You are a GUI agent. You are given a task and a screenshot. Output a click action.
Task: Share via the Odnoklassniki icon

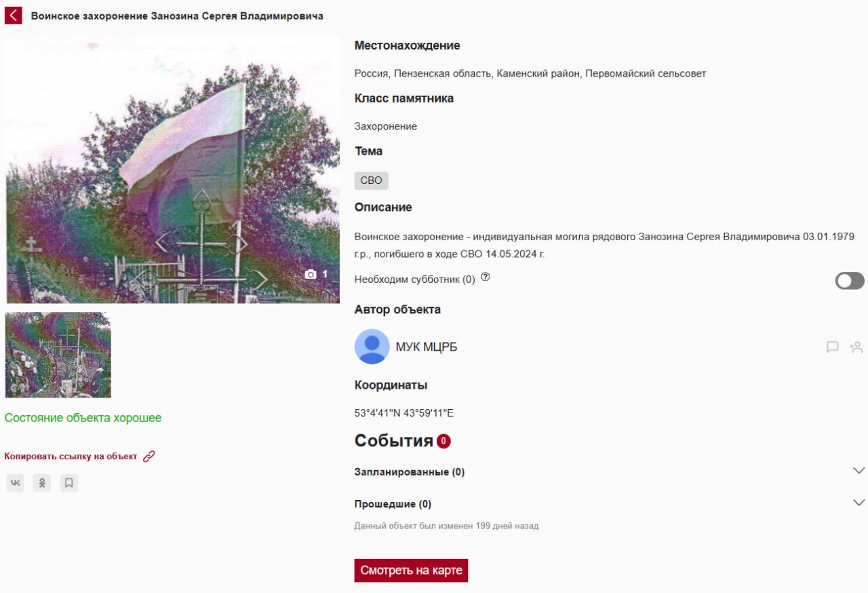[42, 483]
